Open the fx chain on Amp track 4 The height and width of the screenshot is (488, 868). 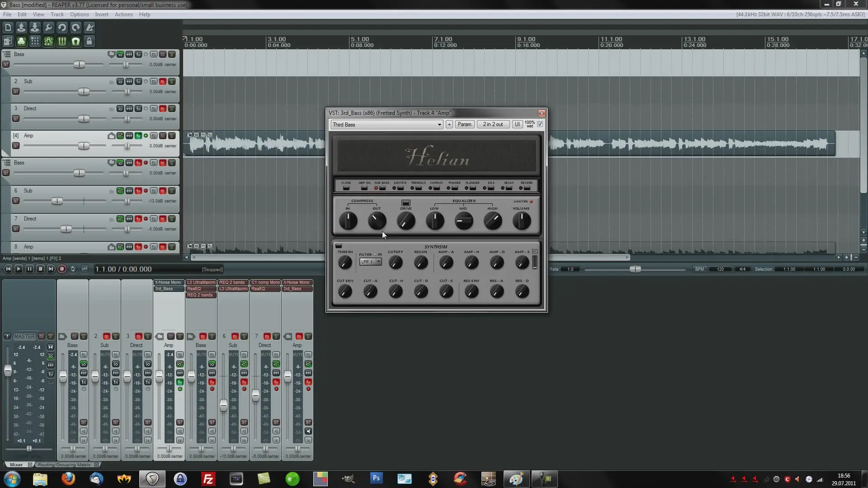pos(138,136)
